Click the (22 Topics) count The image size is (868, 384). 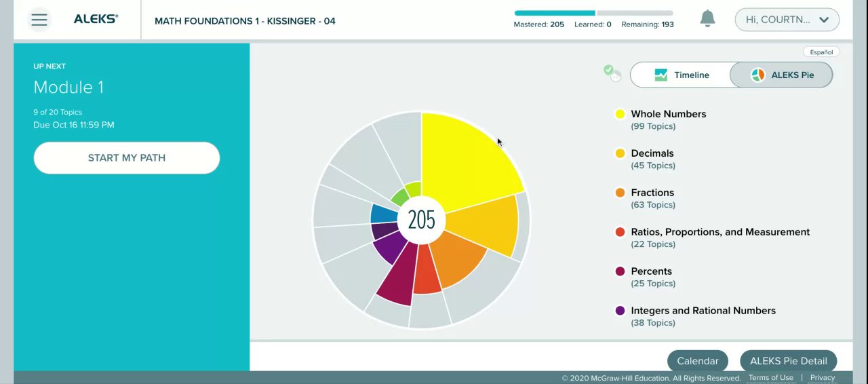coord(653,244)
